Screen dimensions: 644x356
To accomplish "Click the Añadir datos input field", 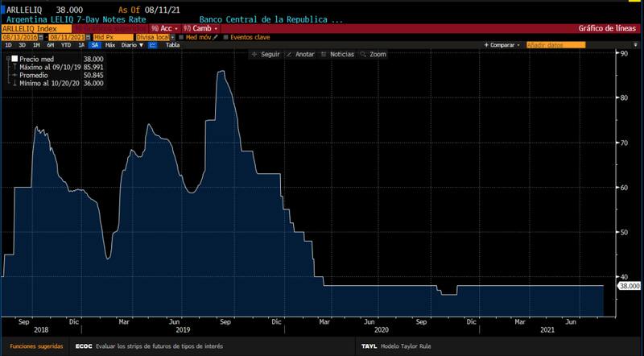I will (555, 45).
